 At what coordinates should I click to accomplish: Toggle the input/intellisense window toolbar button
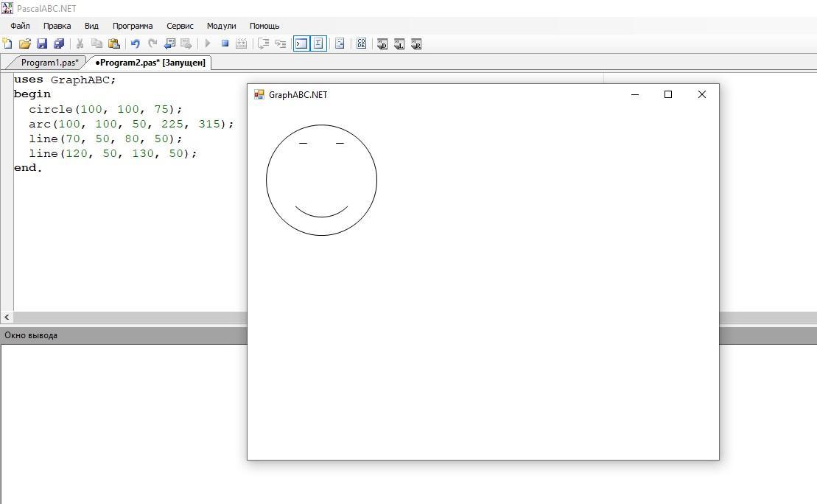(319, 43)
